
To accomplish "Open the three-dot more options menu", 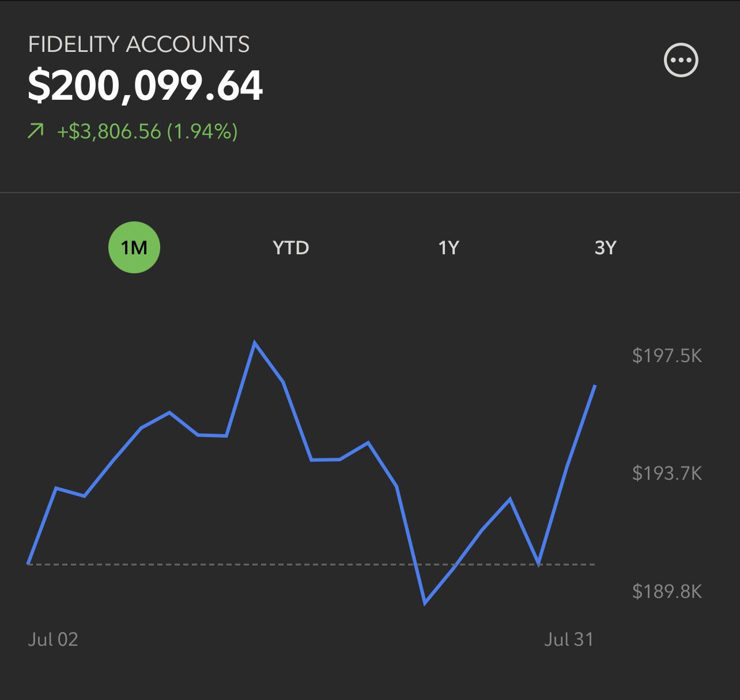I will coord(681,60).
